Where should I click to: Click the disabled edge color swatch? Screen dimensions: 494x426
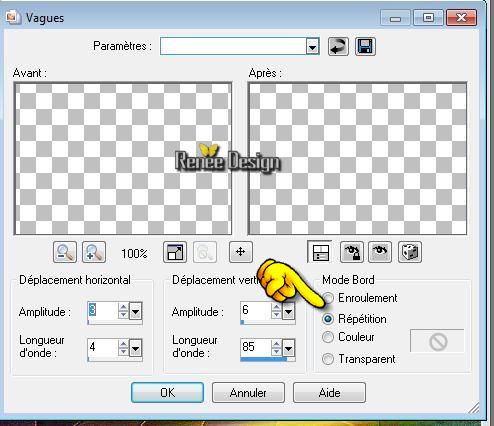coord(437,341)
